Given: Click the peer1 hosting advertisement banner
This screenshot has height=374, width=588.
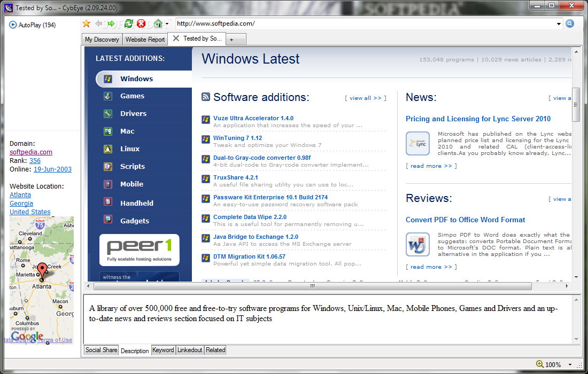Looking at the screenshot, I should tap(140, 250).
